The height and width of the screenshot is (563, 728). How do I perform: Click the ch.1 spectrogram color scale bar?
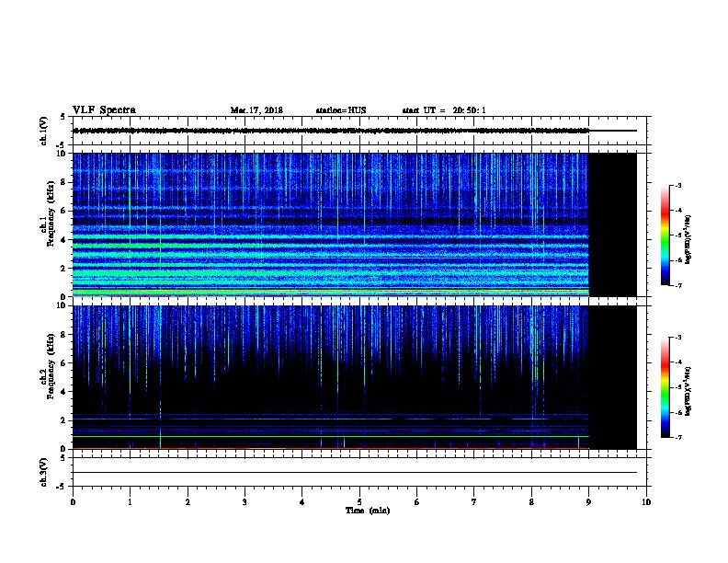point(665,236)
